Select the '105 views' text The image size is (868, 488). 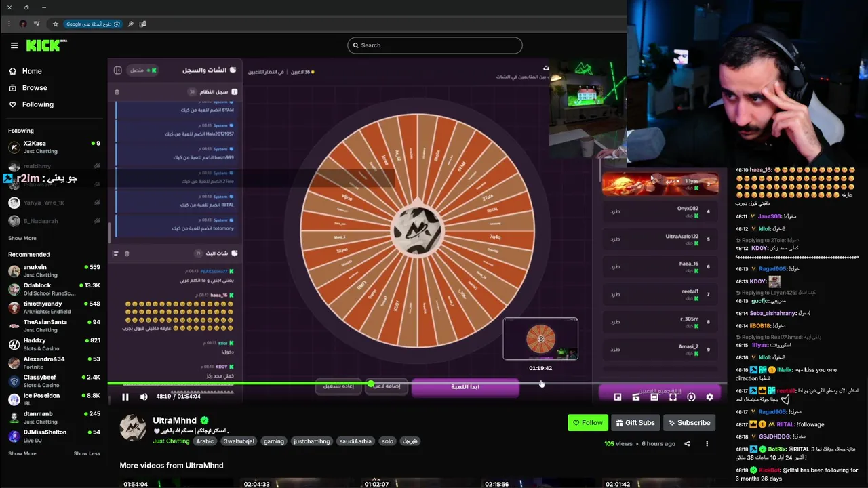[618, 444]
